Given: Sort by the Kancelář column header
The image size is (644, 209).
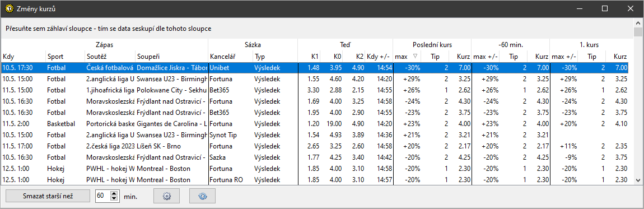Looking at the screenshot, I should [230, 56].
